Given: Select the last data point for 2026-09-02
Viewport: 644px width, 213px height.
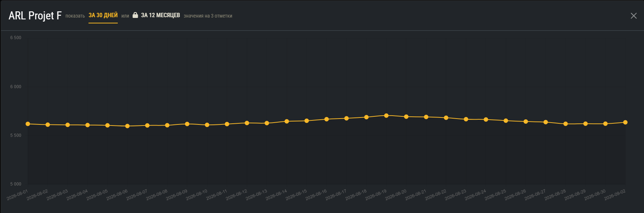Looking at the screenshot, I should coord(625,122).
